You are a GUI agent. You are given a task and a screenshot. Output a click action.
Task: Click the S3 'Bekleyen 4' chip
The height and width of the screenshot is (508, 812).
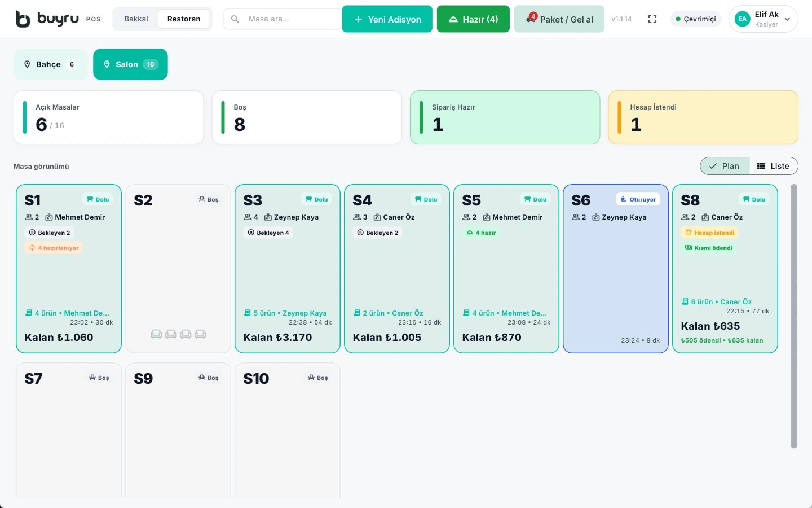click(268, 233)
